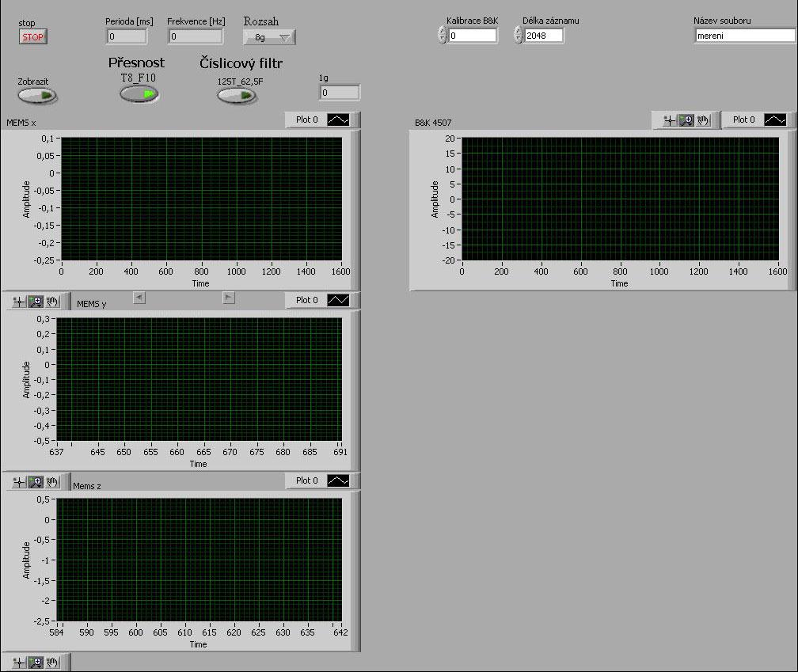Click inside the MEMS y graph plot area
The height and width of the screenshot is (672, 798).
click(199, 379)
